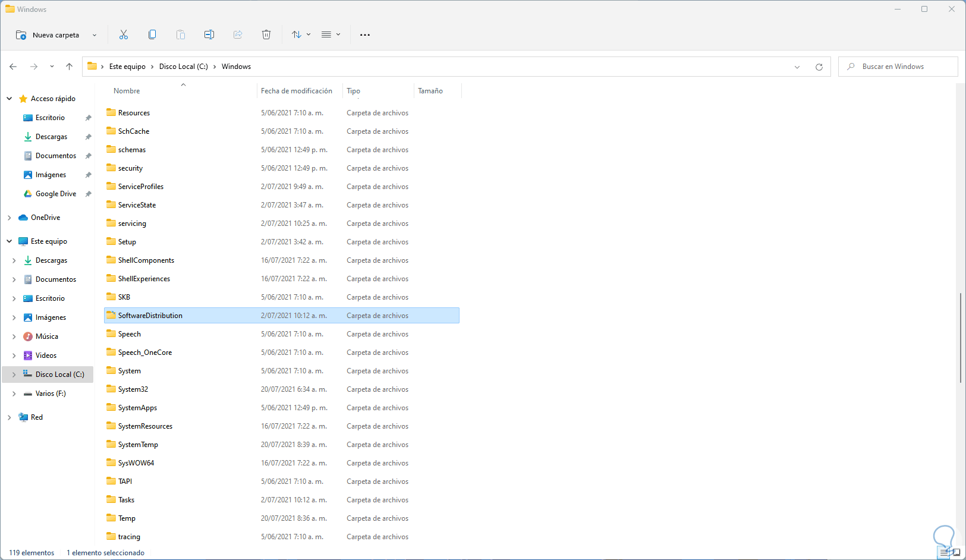
Task: Open the view layout options button
Action: click(331, 35)
